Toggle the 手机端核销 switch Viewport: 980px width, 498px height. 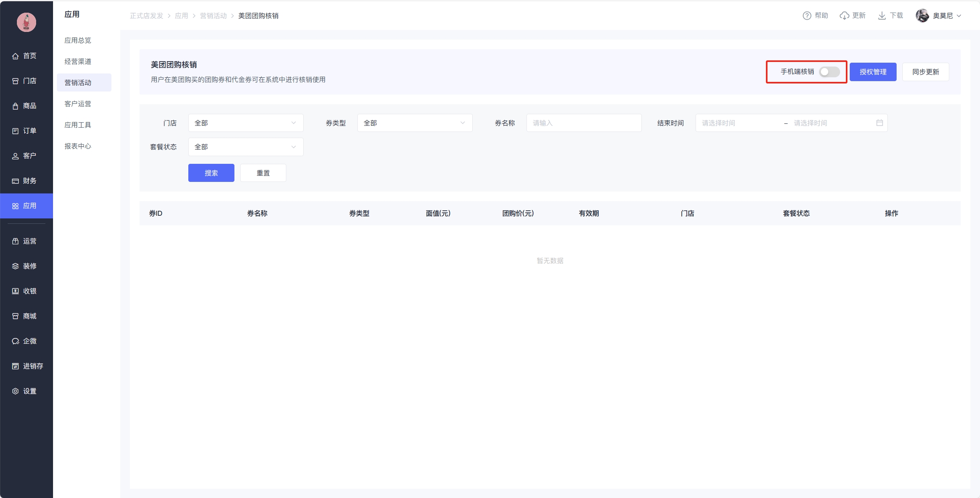click(x=829, y=72)
